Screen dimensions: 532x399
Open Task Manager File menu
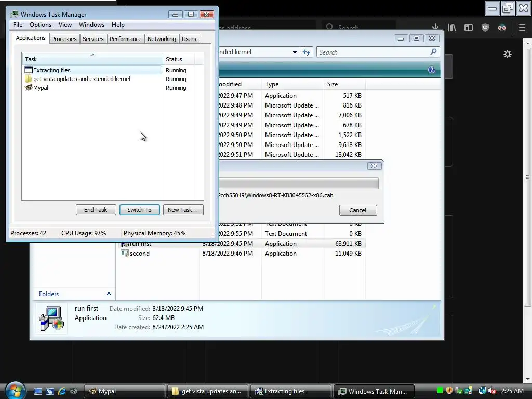18,25
